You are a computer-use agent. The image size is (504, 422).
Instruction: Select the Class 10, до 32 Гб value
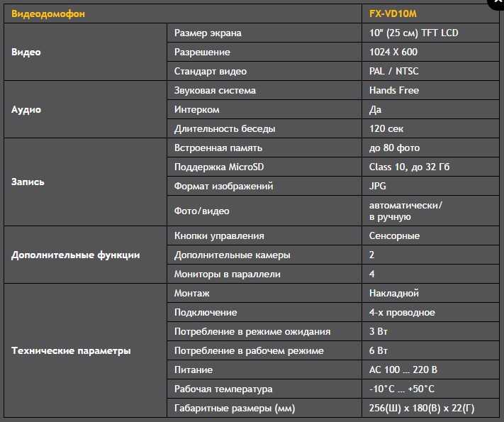pos(409,167)
